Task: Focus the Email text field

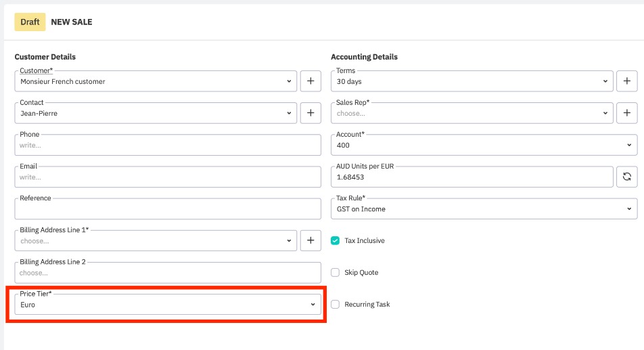Action: point(167,177)
